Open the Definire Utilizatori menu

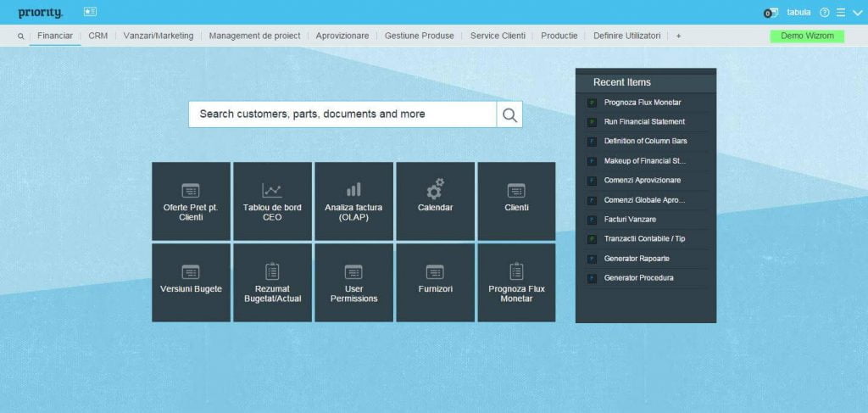(626, 36)
